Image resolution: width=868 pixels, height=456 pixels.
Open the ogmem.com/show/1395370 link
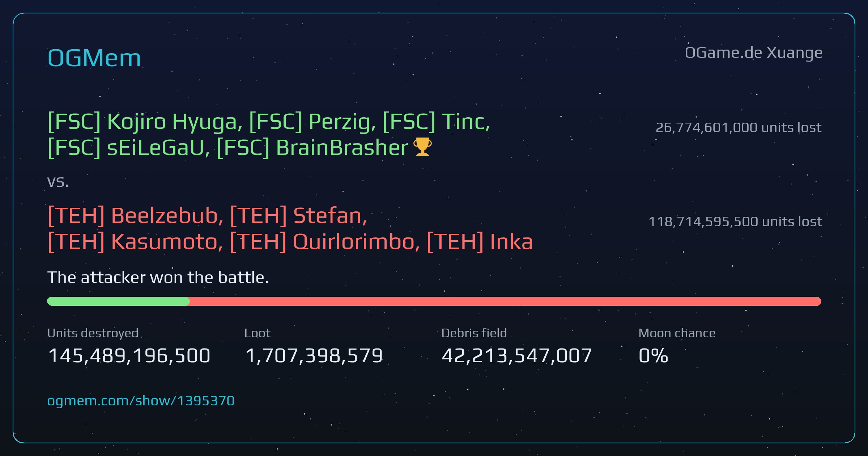tap(141, 401)
